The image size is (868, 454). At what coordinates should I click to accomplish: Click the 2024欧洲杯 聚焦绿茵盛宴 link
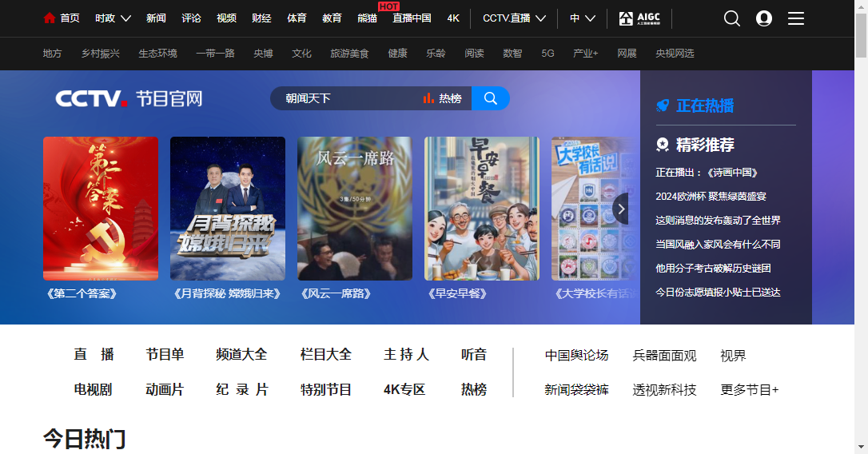point(711,197)
